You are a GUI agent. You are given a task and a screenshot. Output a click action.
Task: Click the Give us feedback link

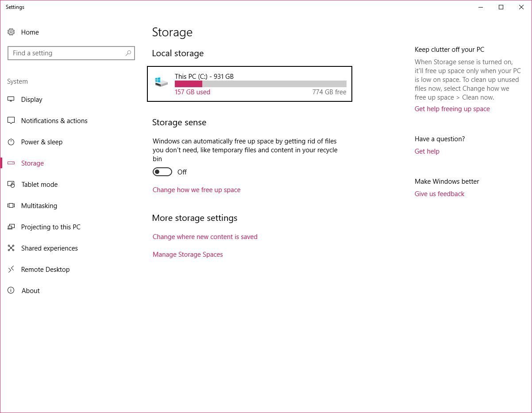(439, 194)
